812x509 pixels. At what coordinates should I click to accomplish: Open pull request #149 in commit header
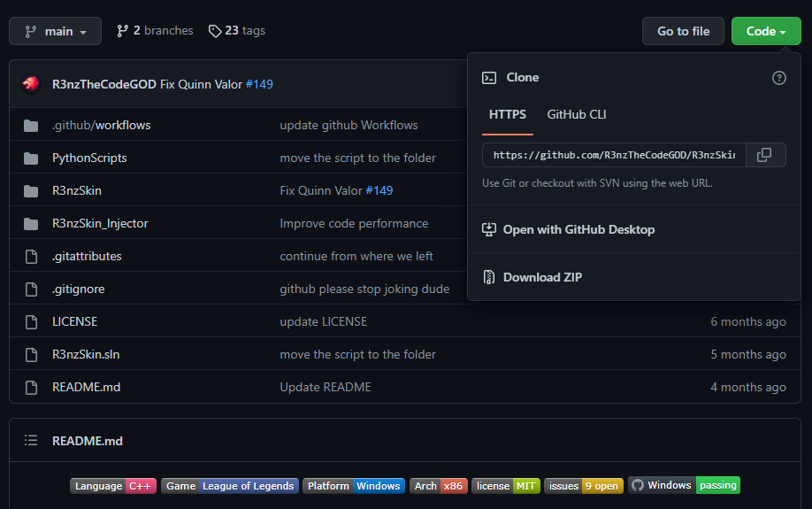pos(259,84)
